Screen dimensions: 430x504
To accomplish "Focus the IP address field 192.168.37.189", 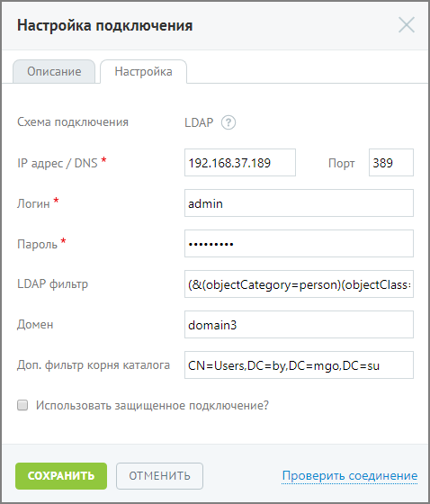I will point(240,162).
